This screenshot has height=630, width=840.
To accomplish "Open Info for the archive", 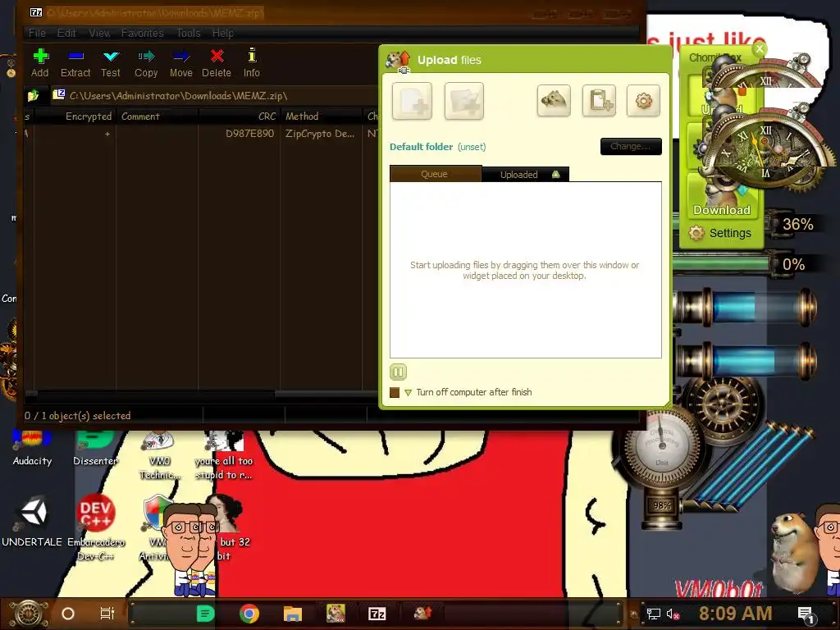I will point(251,63).
